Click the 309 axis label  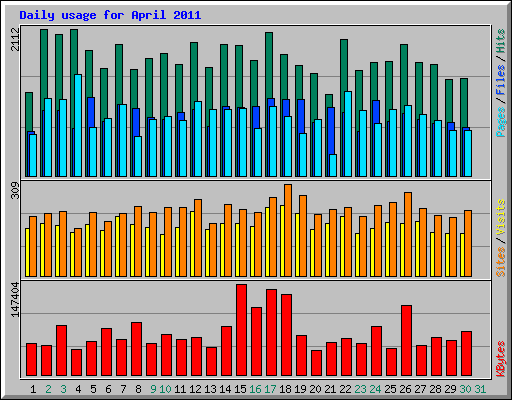point(15,190)
